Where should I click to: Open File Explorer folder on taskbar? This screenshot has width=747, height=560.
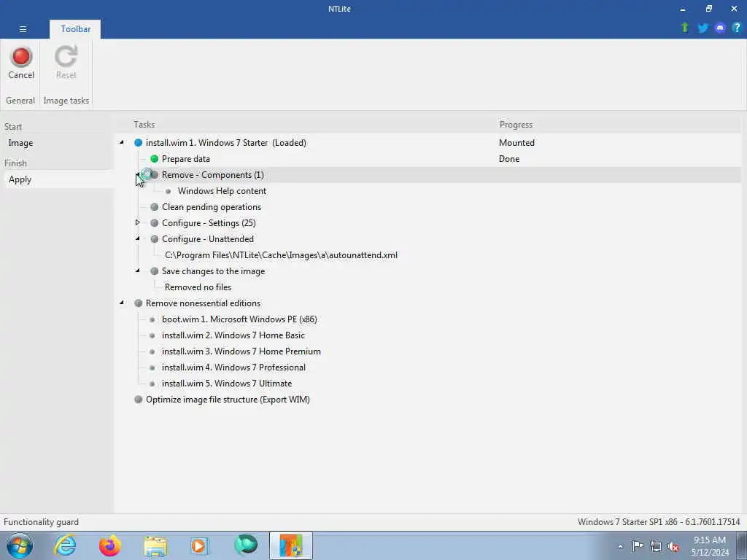coord(155,546)
